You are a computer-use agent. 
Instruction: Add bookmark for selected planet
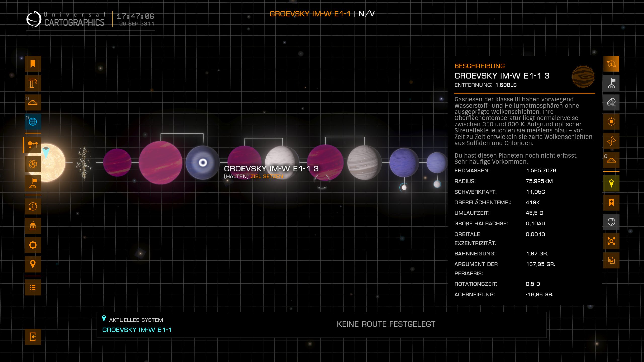click(x=611, y=203)
